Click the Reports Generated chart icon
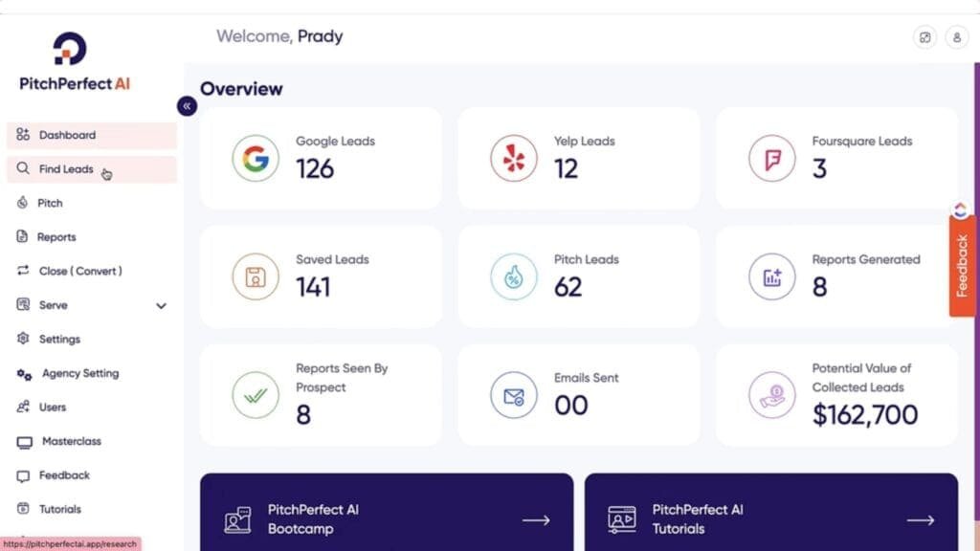 (772, 276)
